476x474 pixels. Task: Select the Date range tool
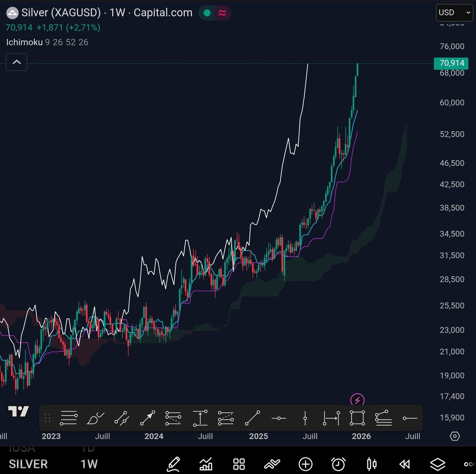(x=331, y=418)
